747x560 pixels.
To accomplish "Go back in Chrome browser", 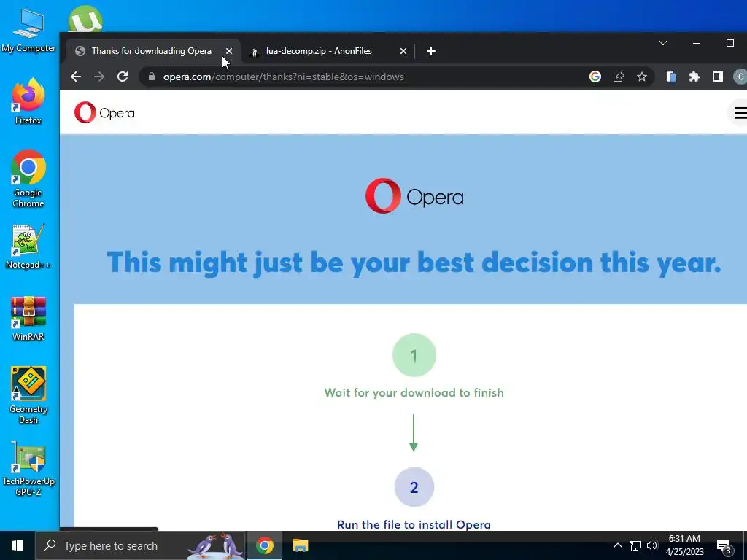I will (x=76, y=77).
